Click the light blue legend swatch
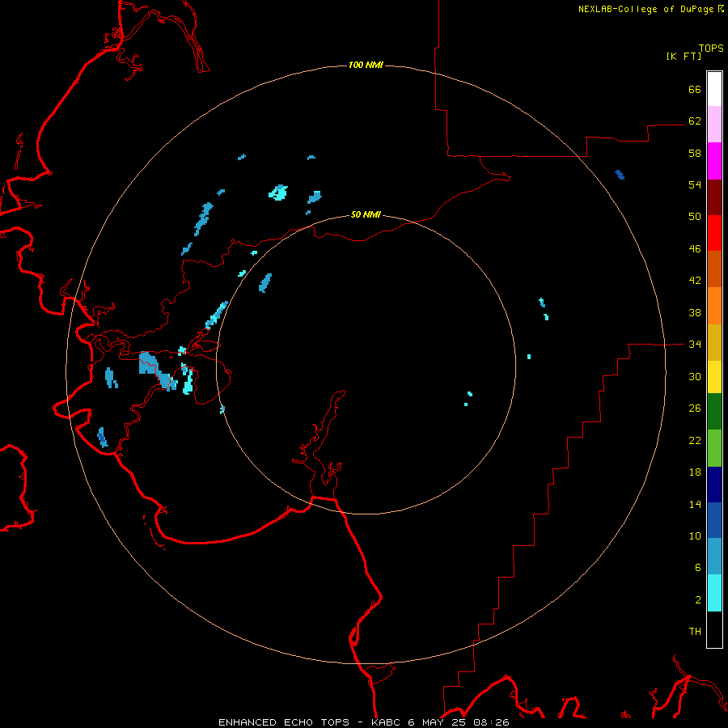The image size is (728, 728). click(714, 557)
